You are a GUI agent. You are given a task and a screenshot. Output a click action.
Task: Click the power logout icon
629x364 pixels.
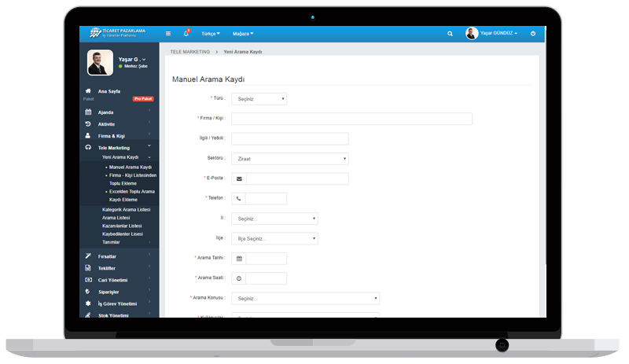[533, 33]
